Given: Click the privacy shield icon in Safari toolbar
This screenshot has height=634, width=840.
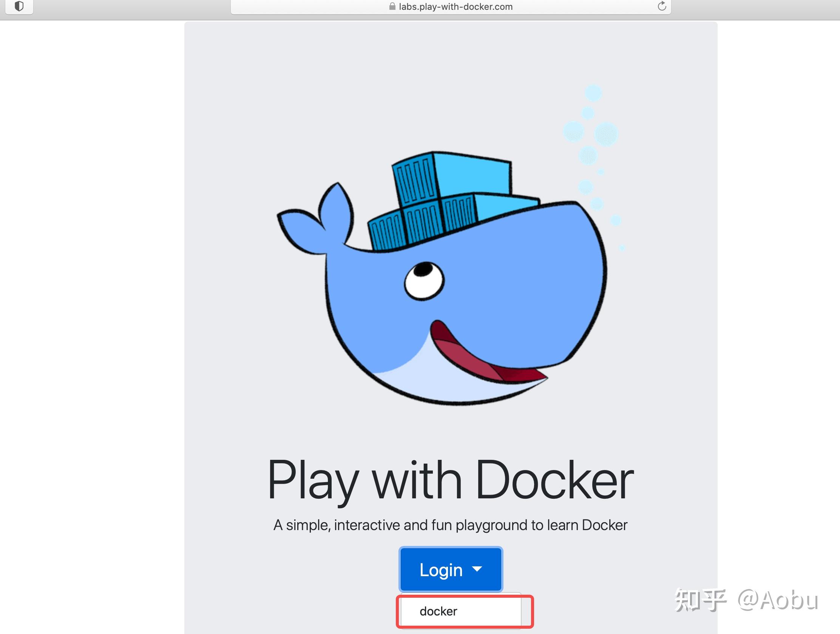Looking at the screenshot, I should point(19,6).
